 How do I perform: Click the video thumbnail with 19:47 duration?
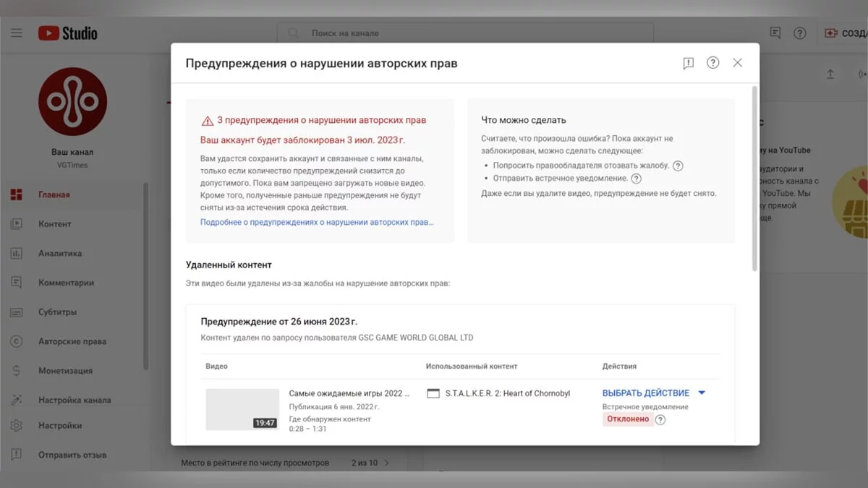click(x=242, y=409)
